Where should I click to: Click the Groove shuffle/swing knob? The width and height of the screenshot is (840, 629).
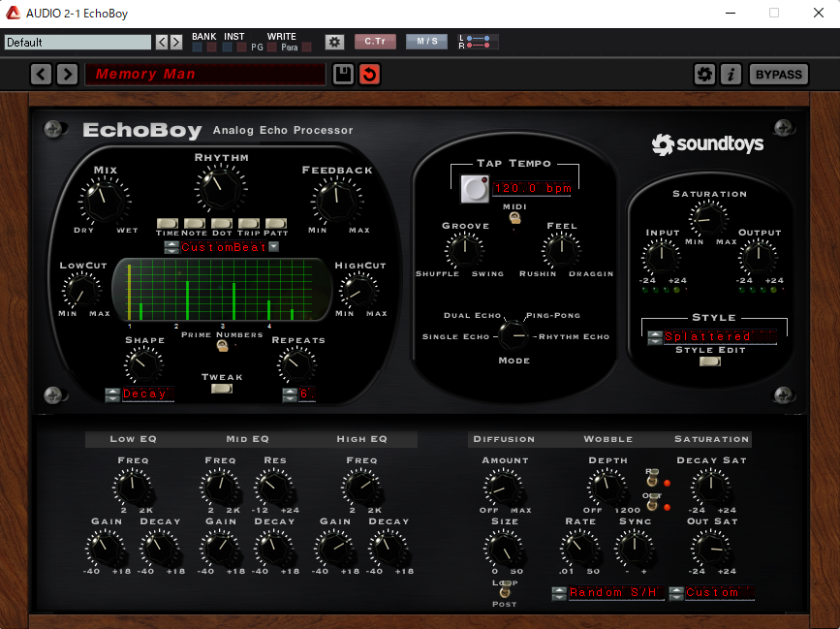pos(464,251)
